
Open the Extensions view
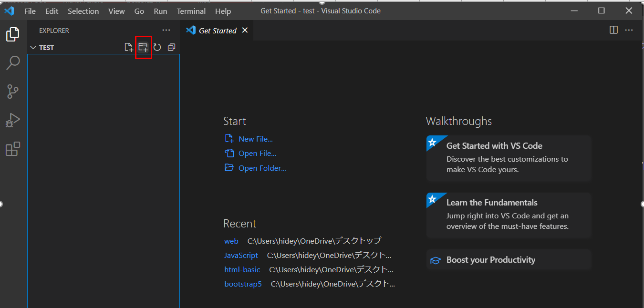click(13, 149)
